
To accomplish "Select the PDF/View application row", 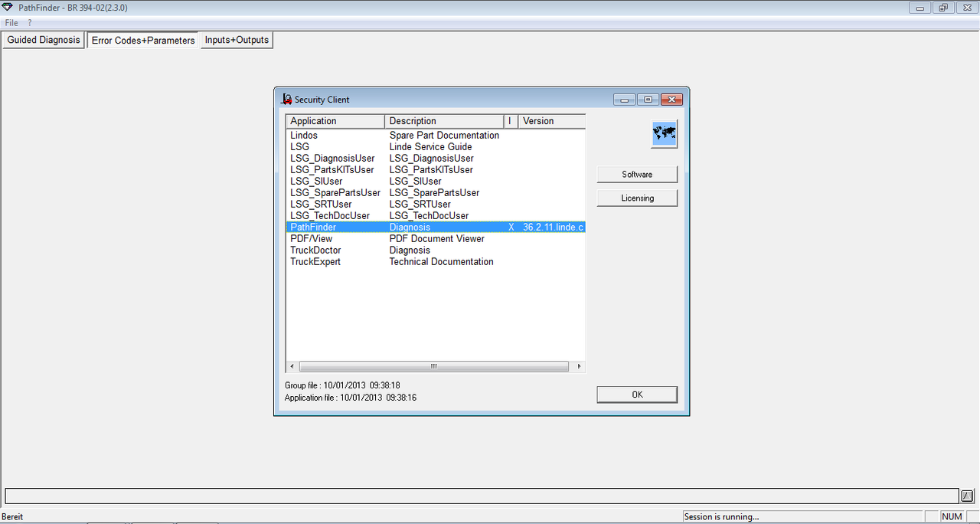I will pyautogui.click(x=436, y=238).
